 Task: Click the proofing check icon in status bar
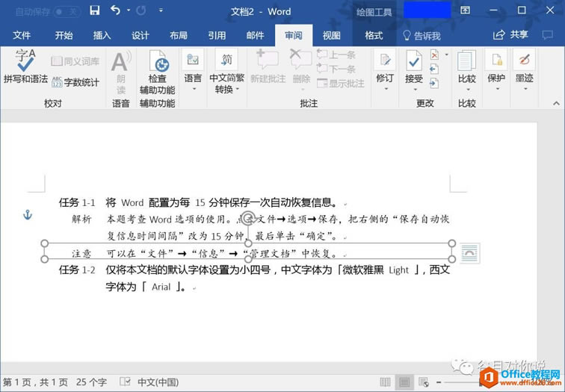tap(125, 382)
